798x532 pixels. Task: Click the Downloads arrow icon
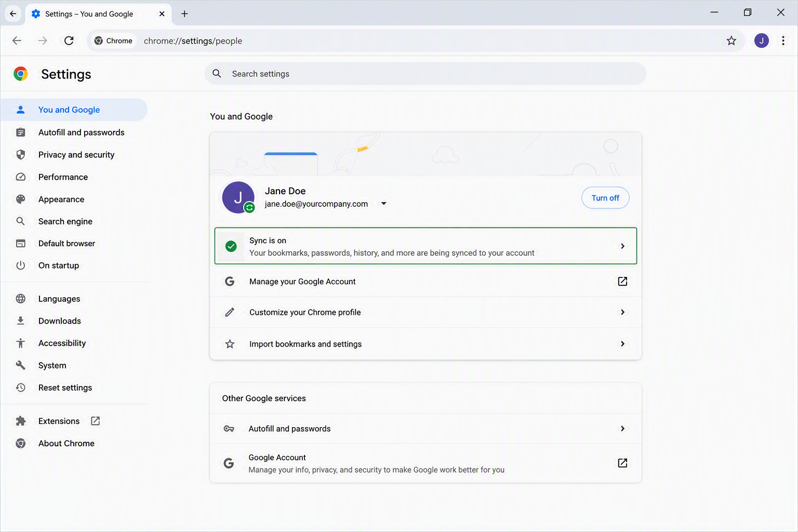[21, 321]
